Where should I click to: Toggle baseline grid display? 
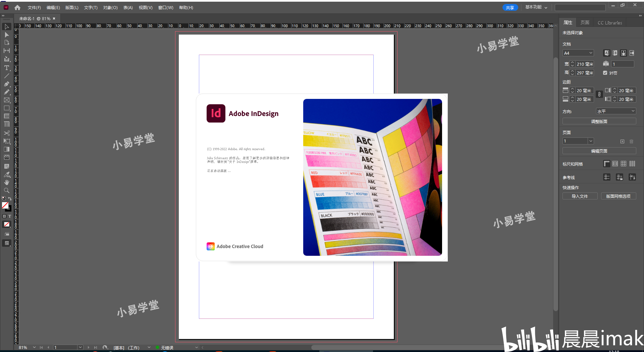click(615, 164)
